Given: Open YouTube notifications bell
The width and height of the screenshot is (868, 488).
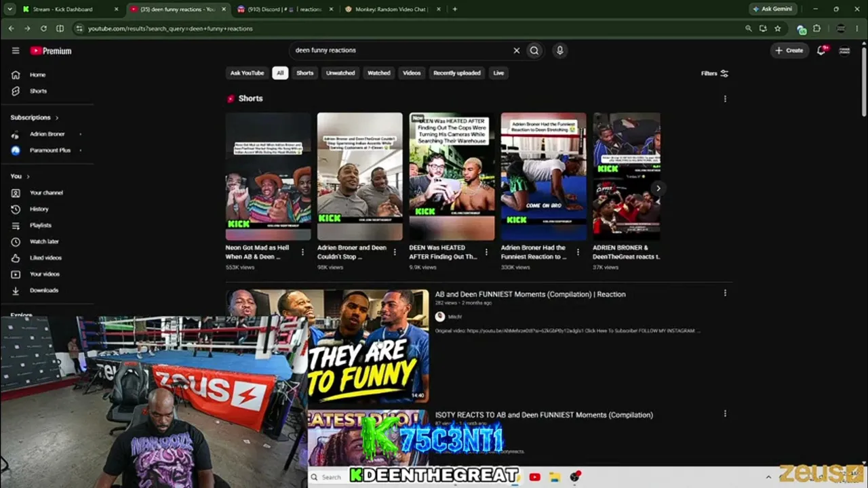Looking at the screenshot, I should point(822,50).
